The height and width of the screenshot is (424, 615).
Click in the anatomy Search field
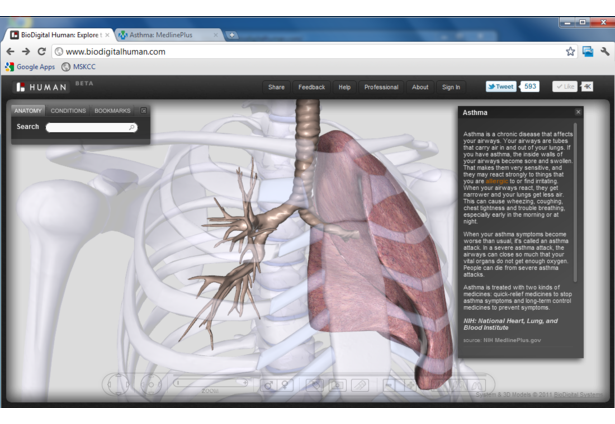(x=91, y=127)
